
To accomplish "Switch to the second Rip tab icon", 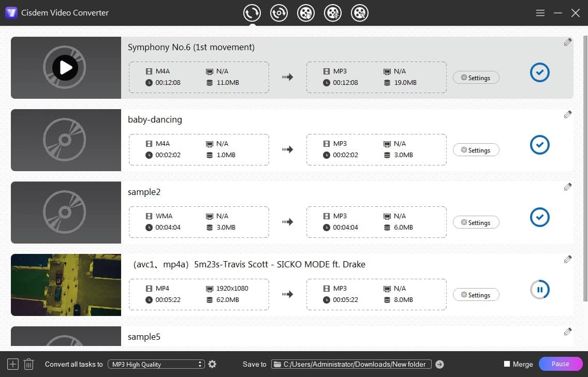I will pyautogui.click(x=278, y=13).
